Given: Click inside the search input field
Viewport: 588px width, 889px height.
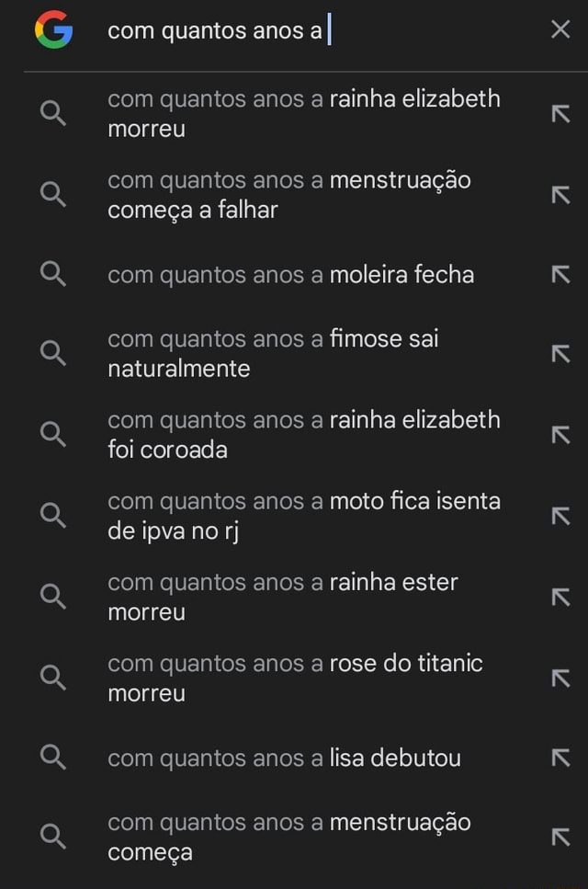Looking at the screenshot, I should point(276,28).
